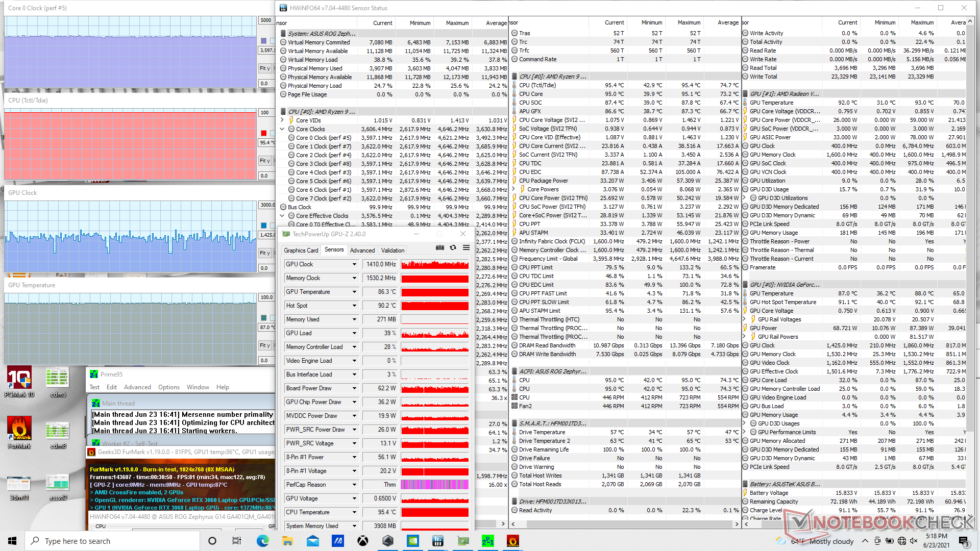The height and width of the screenshot is (551, 980).
Task: Click blue color swatch in GPU Clock graph
Action: (263, 226)
